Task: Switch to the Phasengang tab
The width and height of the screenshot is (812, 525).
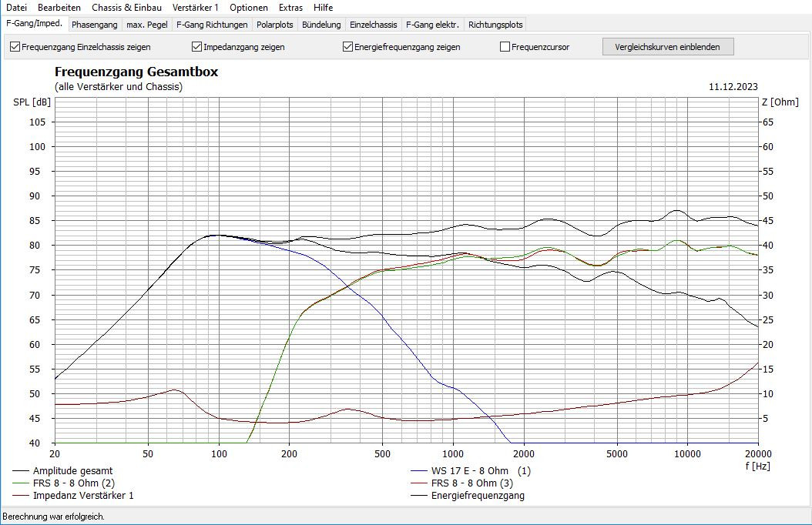Action: pyautogui.click(x=94, y=24)
